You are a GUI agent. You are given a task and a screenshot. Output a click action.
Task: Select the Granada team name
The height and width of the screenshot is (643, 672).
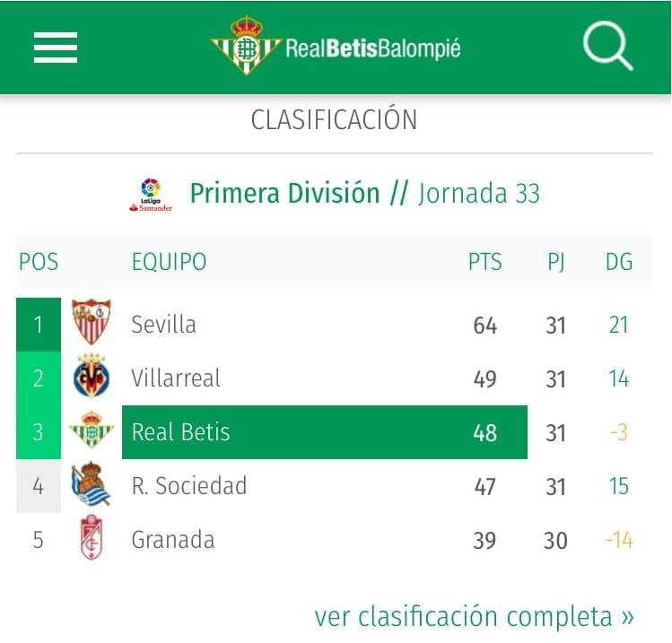[173, 539]
